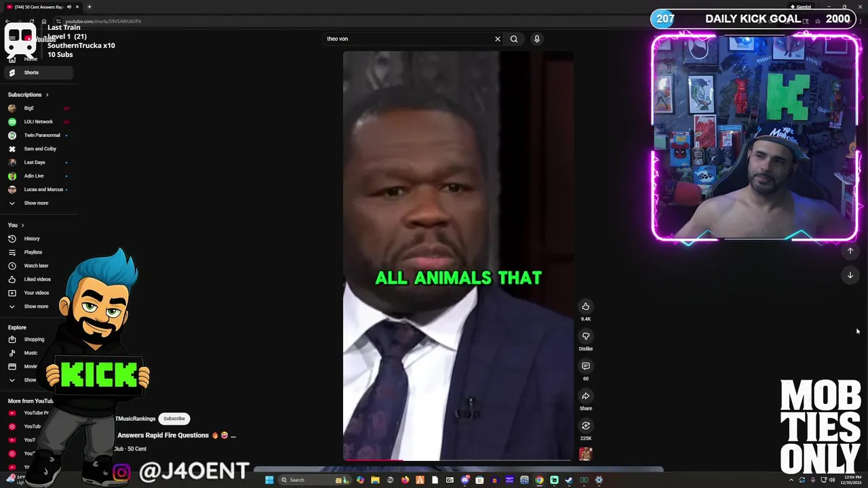Expand Show more chevron under Explore
868x488 pixels.
pos(12,380)
